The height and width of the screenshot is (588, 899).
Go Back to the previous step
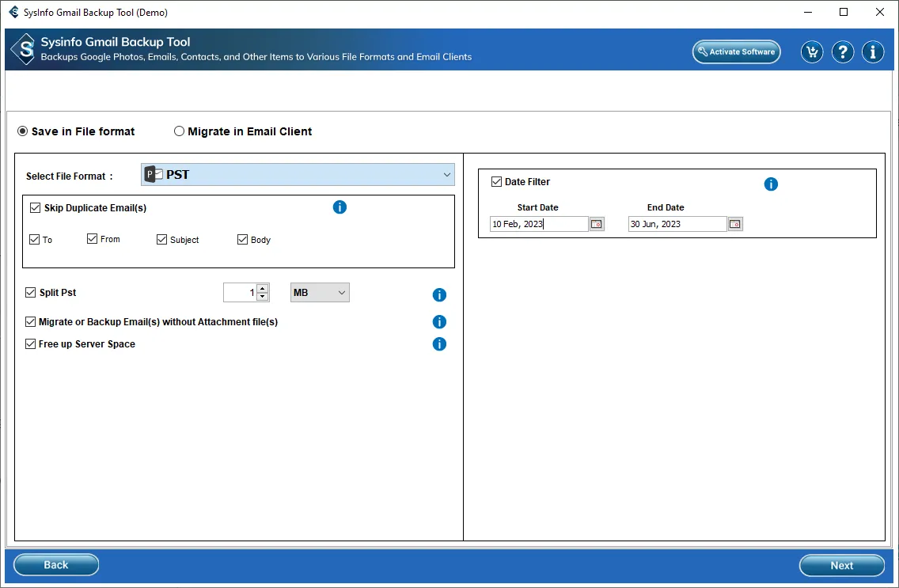(56, 565)
